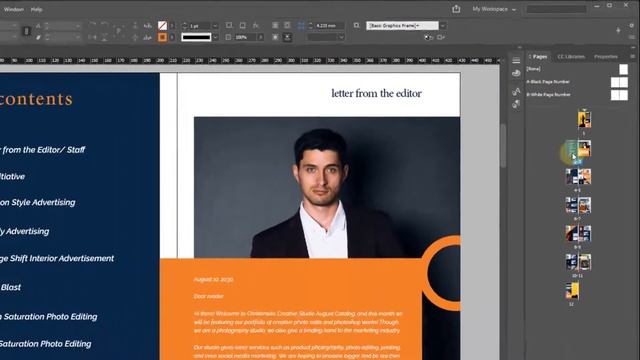Click the 'Dear reader' line
This screenshot has width=640, height=360.
pyautogui.click(x=209, y=296)
